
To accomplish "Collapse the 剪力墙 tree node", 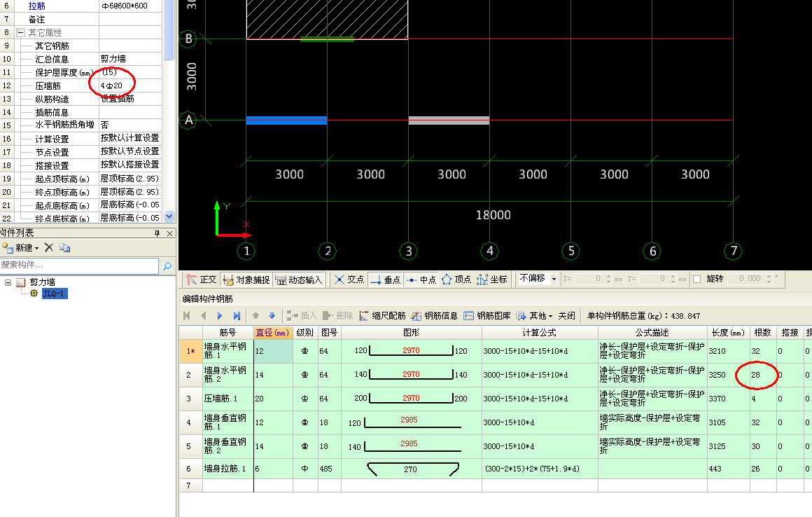I will pos(8,282).
